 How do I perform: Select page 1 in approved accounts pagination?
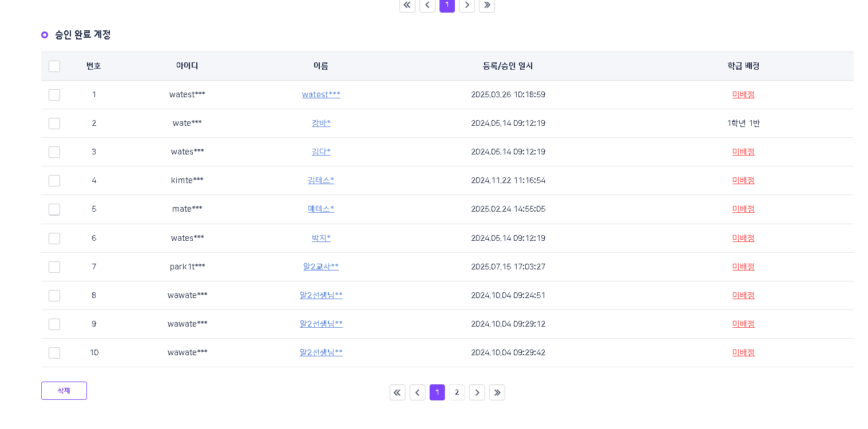(437, 392)
